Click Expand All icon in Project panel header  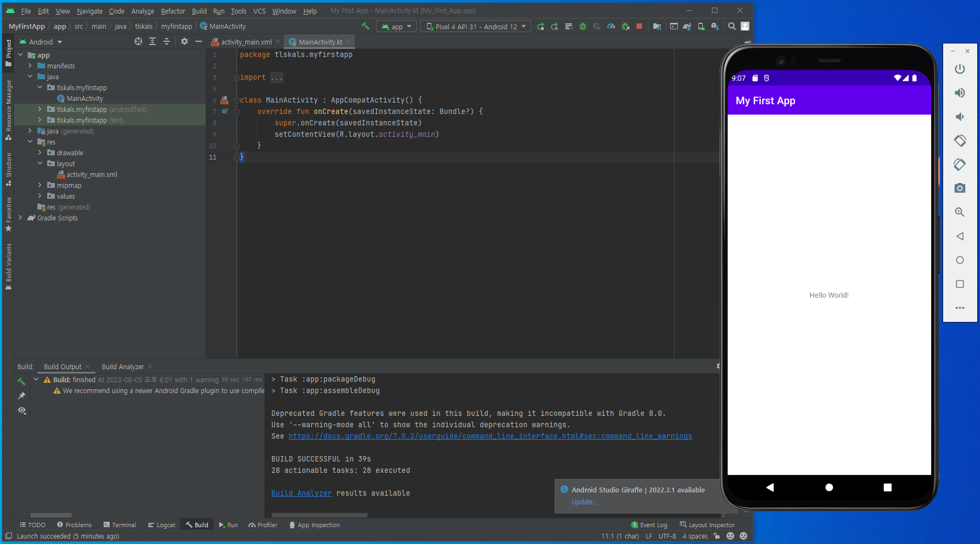(x=152, y=41)
